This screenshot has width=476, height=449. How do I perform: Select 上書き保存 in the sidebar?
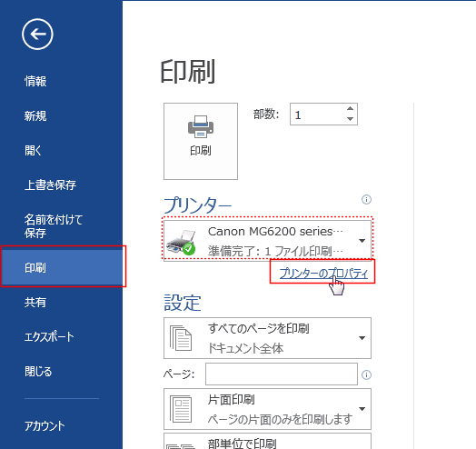click(50, 185)
